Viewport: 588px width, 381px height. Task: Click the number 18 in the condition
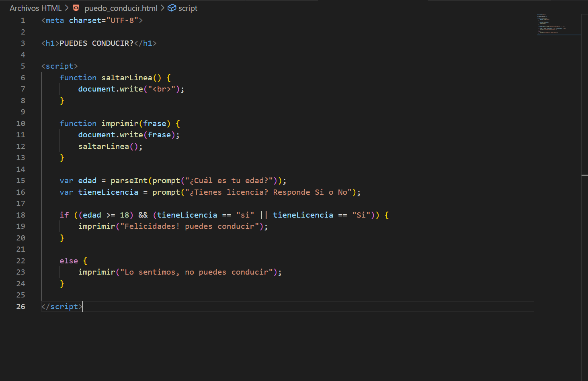pyautogui.click(x=125, y=215)
